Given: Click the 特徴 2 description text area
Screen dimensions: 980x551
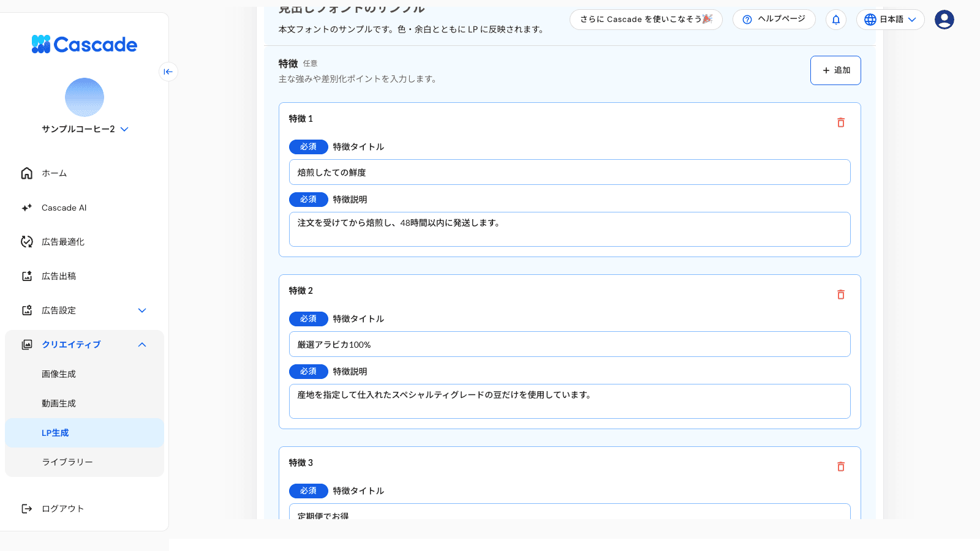Looking at the screenshot, I should coord(570,402).
